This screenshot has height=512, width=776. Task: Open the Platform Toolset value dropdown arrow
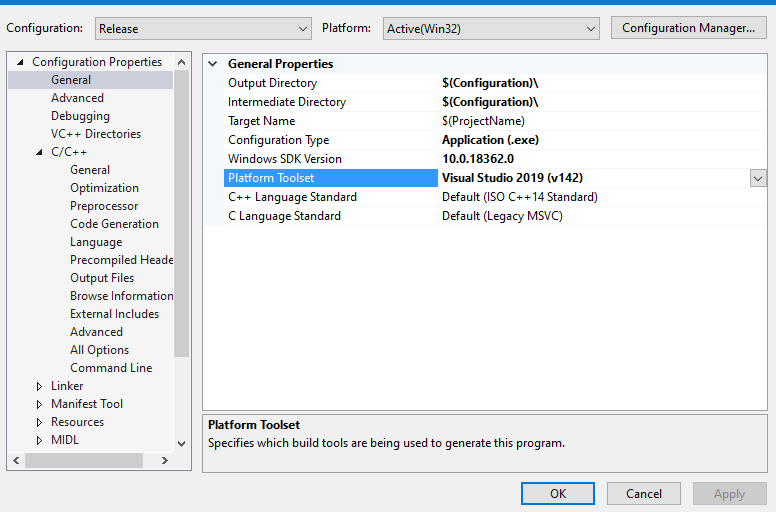click(758, 178)
